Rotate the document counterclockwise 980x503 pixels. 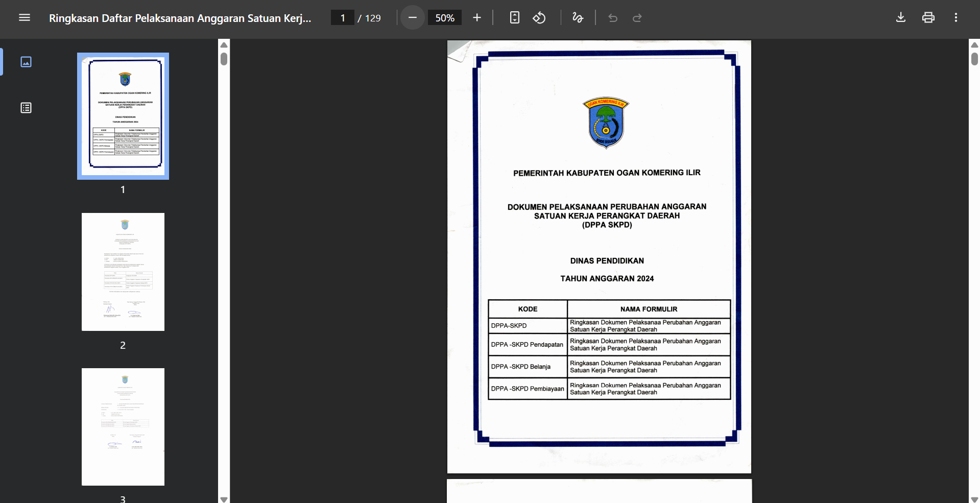pos(539,18)
